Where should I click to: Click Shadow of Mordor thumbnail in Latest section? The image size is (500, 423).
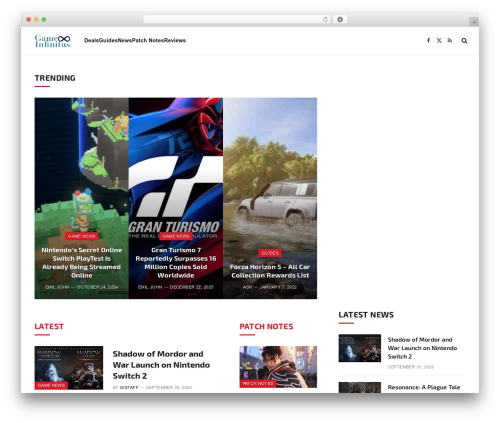click(x=69, y=368)
